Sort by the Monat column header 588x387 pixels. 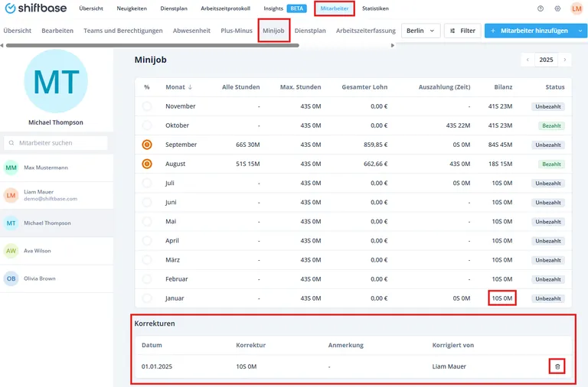tap(175, 87)
